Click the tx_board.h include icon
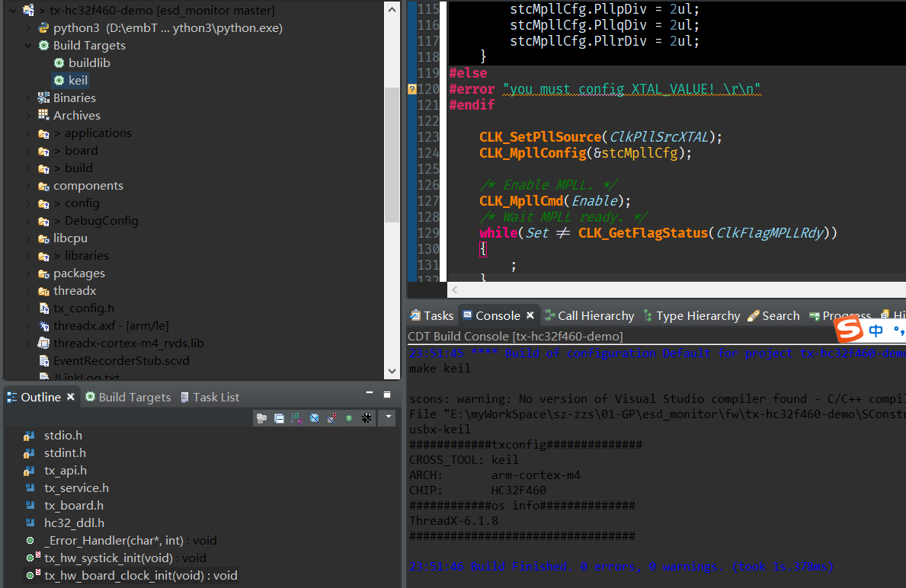906x588 pixels. tap(30, 506)
